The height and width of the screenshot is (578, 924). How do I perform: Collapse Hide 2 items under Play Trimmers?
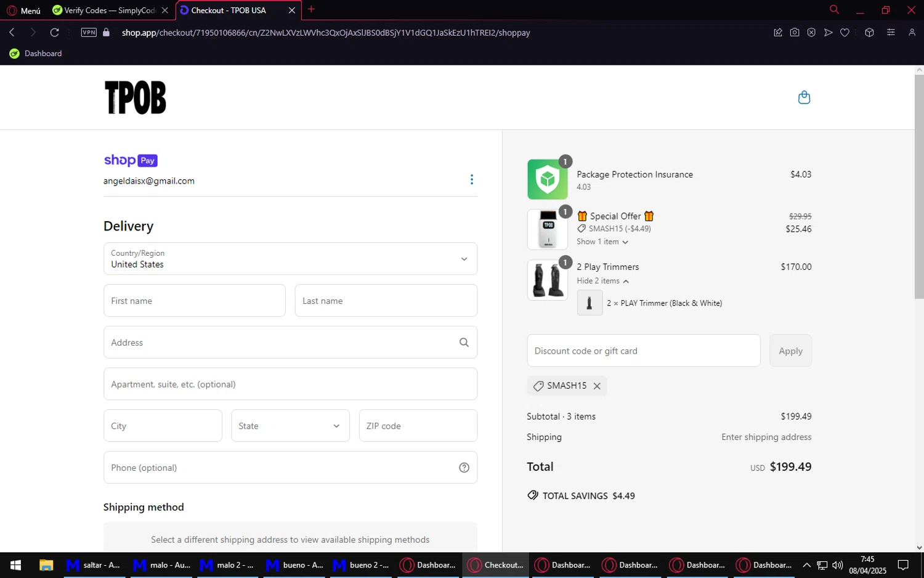pos(603,281)
